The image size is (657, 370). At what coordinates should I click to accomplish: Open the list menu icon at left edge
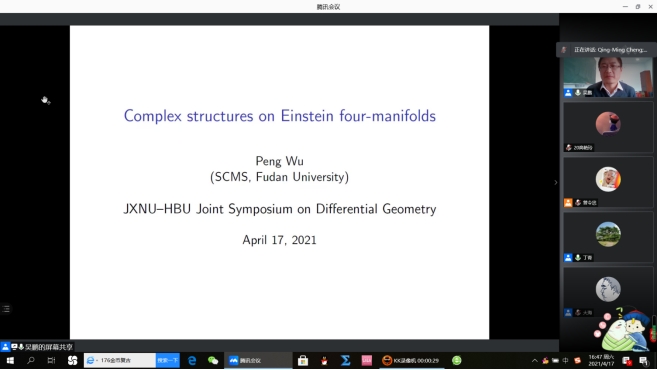tap(6, 309)
